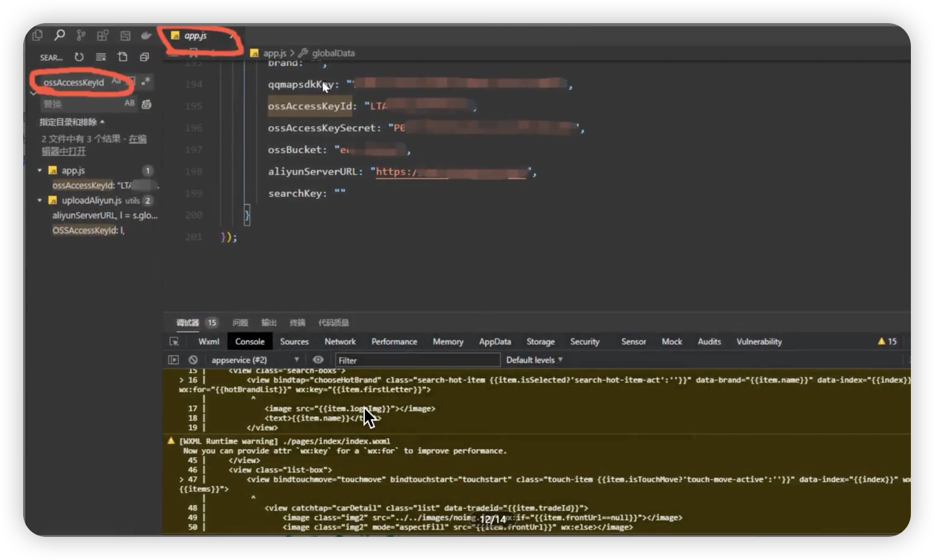This screenshot has width=934, height=560.
Task: Click the JS file icon on app.js tab
Action: [175, 36]
